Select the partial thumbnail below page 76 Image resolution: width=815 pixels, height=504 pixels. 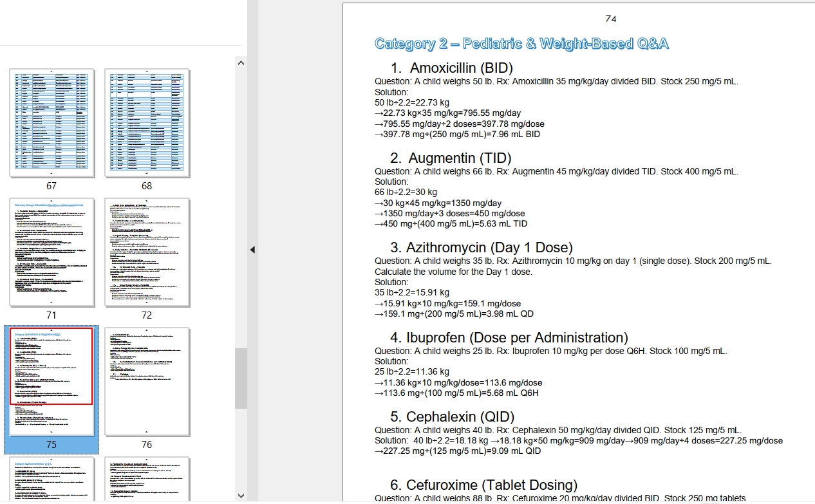click(147, 480)
